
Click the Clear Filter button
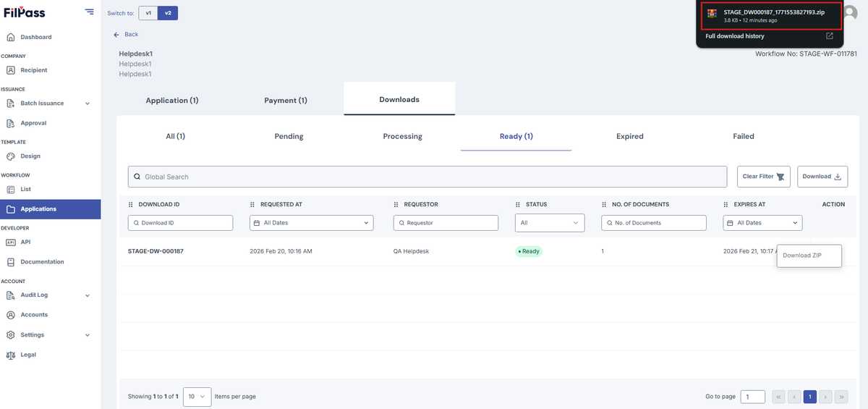[765, 177]
